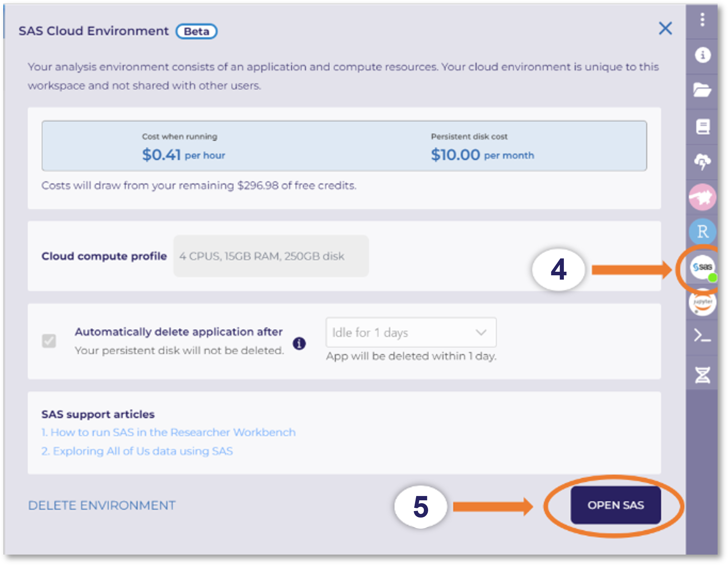Click the info icon in sidebar
The height and width of the screenshot is (565, 728).
tap(702, 55)
